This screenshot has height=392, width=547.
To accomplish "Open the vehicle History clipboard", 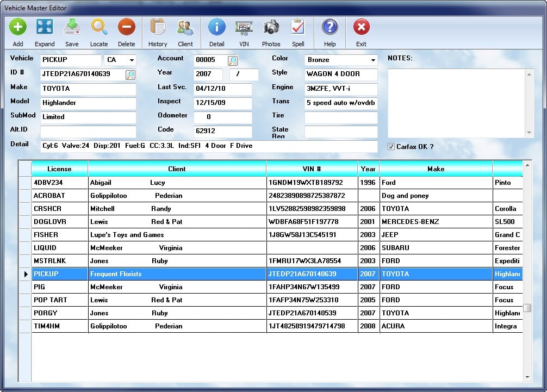I will [158, 27].
